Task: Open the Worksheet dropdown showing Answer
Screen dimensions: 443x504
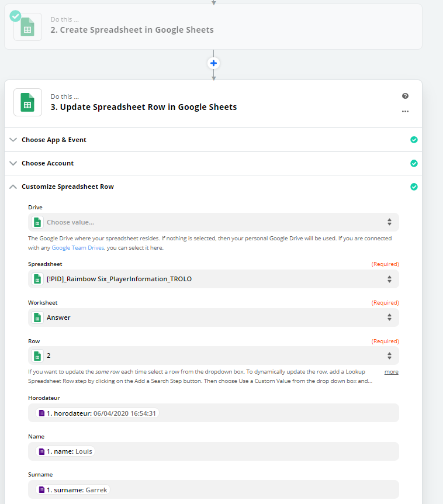Action: [x=213, y=317]
